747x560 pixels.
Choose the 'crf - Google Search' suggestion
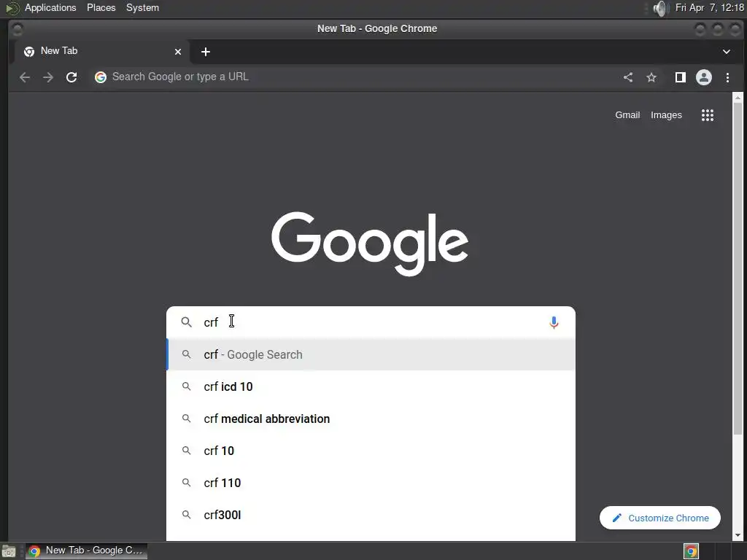(371, 354)
